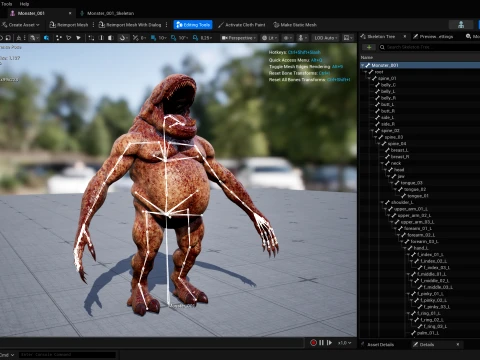This screenshot has width=480, height=360.
Task: Click the record animation button
Action: coord(313,343)
